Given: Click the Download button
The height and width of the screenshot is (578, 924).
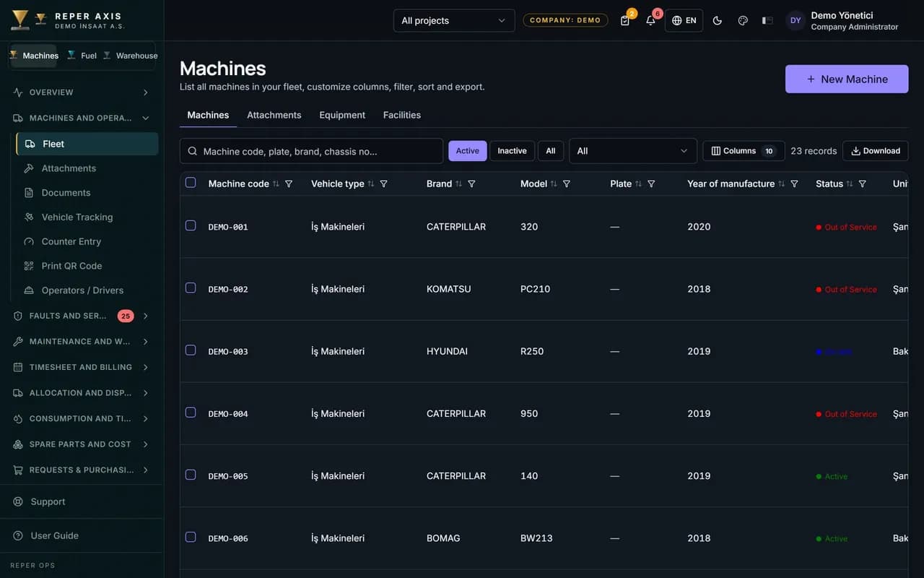Looking at the screenshot, I should tap(875, 151).
